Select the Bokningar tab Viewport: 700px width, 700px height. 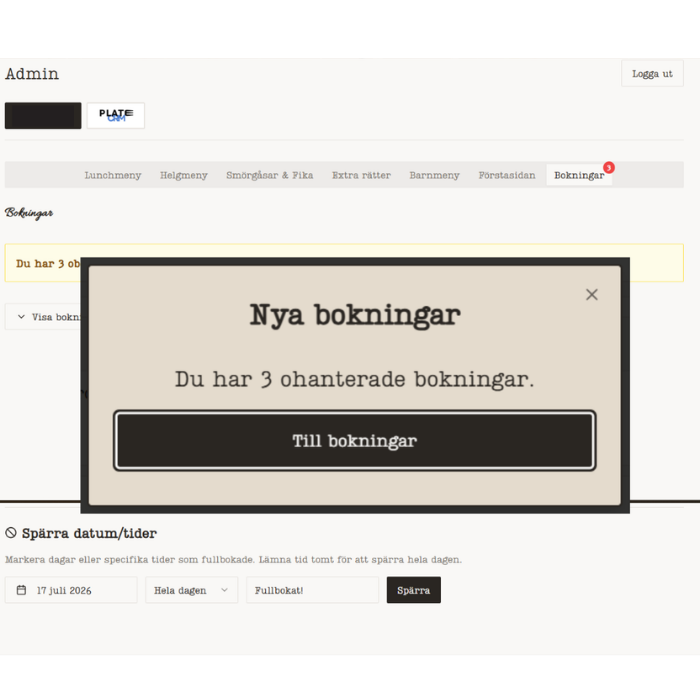click(579, 175)
